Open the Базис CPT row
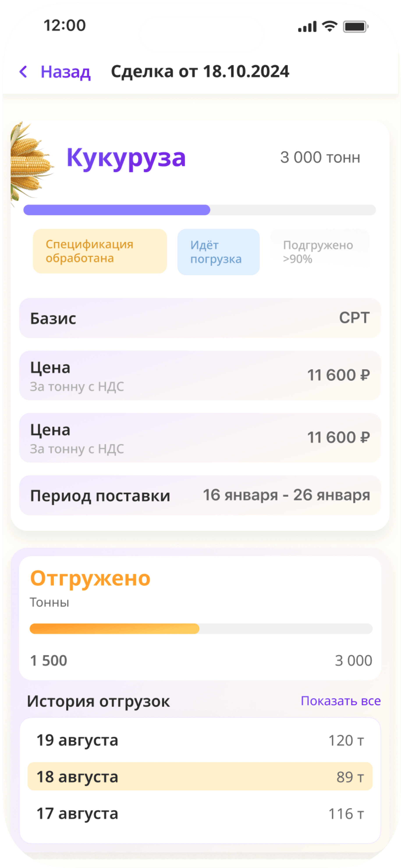Screen dimensions: 401x868 pyautogui.click(x=200, y=318)
